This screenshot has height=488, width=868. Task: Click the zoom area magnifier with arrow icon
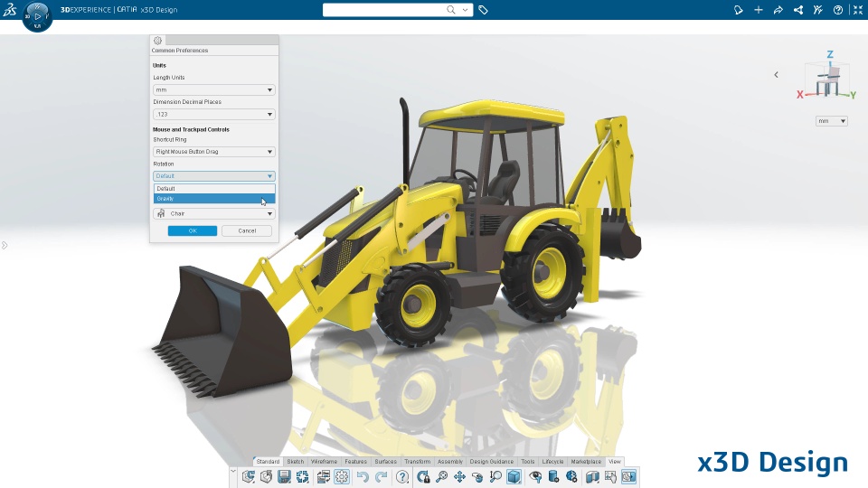[495, 477]
